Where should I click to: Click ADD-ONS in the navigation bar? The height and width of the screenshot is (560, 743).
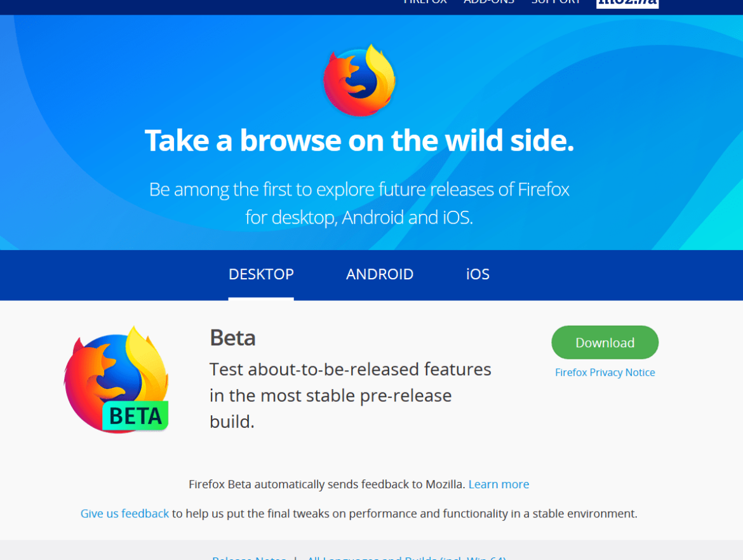pos(489,3)
